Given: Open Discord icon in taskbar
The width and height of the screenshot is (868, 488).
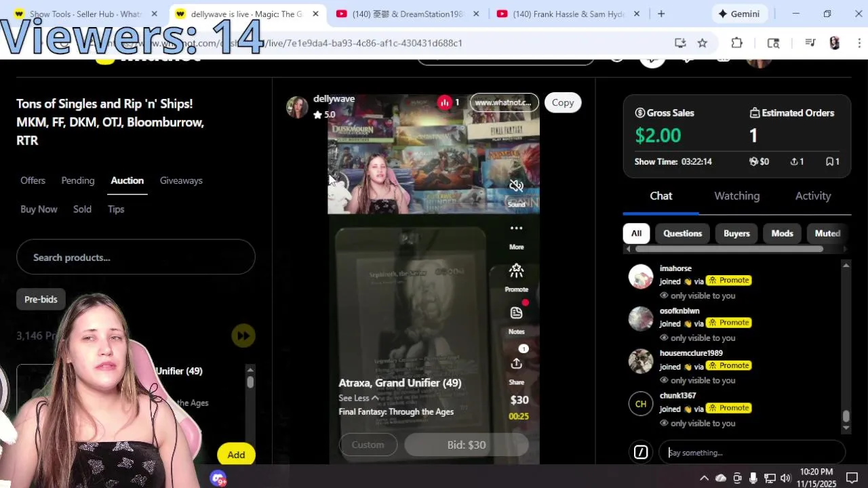Looking at the screenshot, I should 218,479.
